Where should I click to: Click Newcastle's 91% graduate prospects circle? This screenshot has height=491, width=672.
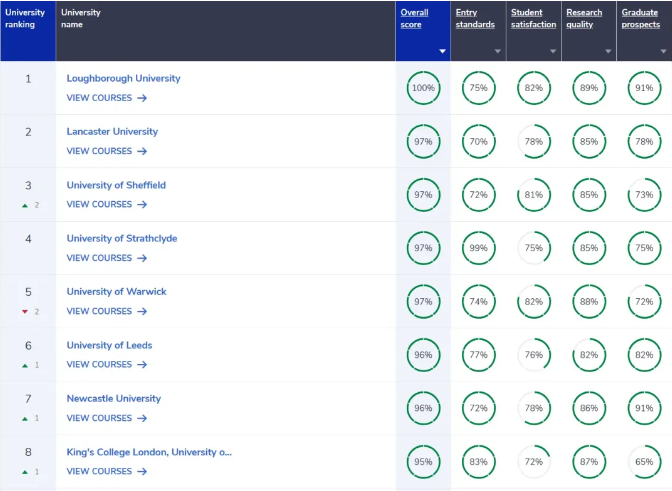(645, 408)
